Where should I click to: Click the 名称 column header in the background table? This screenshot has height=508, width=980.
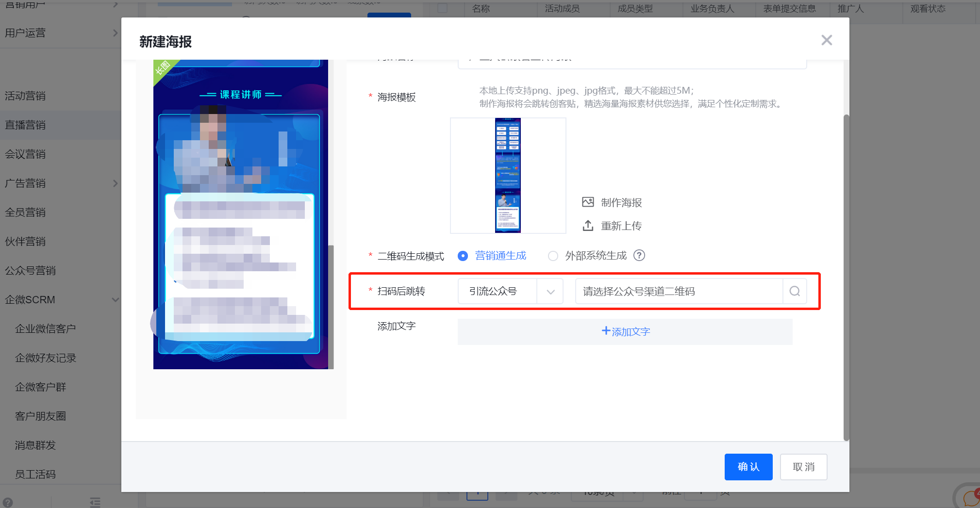coord(481,8)
